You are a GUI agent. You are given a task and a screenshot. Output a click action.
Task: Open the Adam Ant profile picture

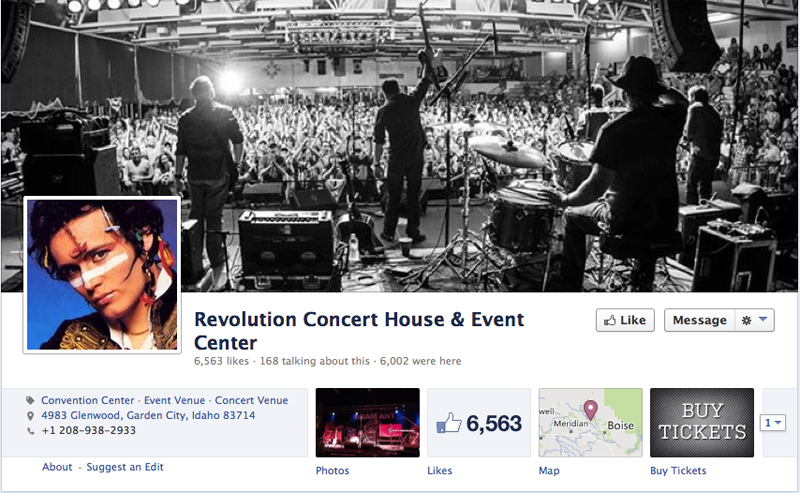[102, 275]
